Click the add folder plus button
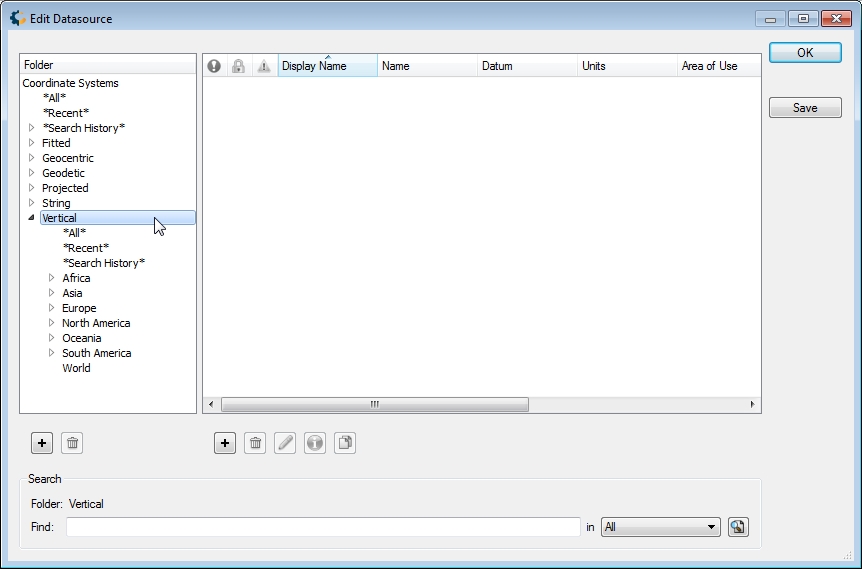Image resolution: width=862 pixels, height=569 pixels. [x=42, y=443]
